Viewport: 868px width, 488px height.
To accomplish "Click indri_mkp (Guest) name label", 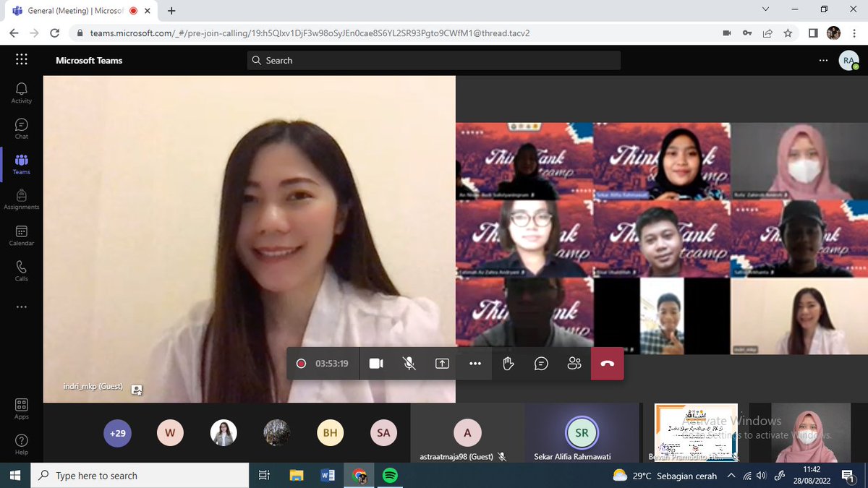I will [93, 386].
